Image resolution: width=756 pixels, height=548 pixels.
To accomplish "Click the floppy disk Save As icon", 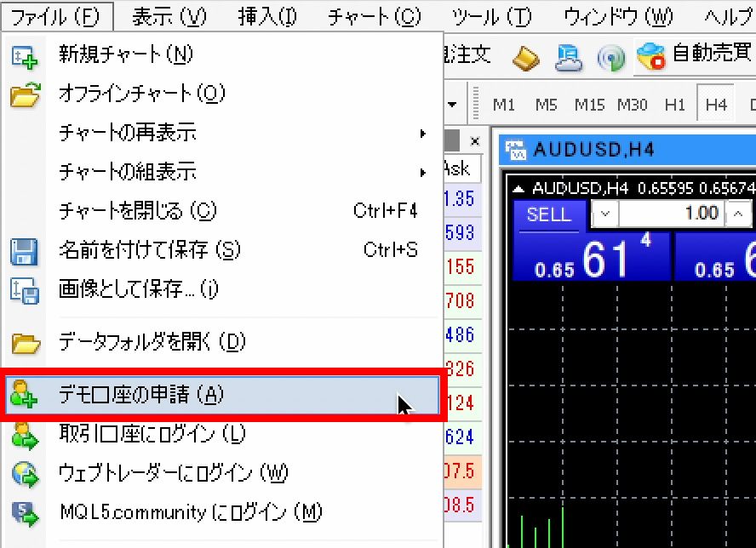I will tap(25, 251).
